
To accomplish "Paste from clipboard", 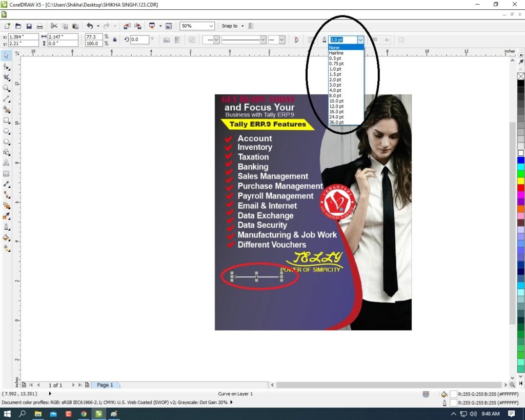I will pyautogui.click(x=76, y=26).
